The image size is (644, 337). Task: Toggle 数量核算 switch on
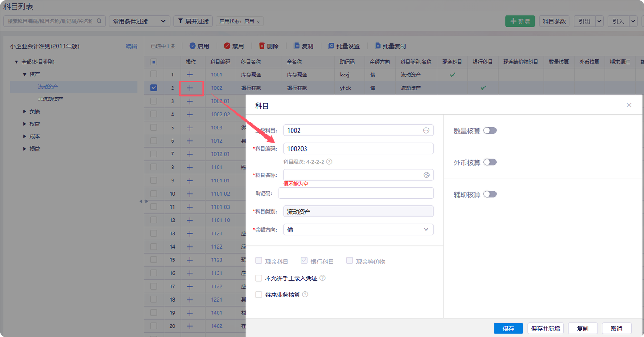tap(490, 130)
